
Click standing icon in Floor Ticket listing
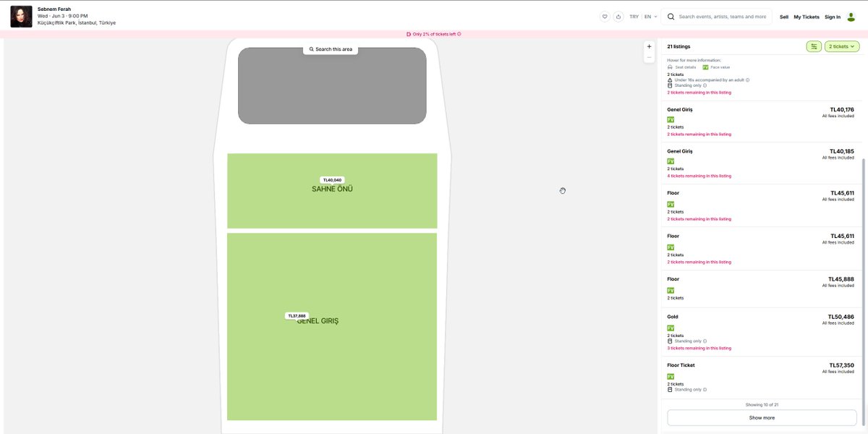point(670,390)
